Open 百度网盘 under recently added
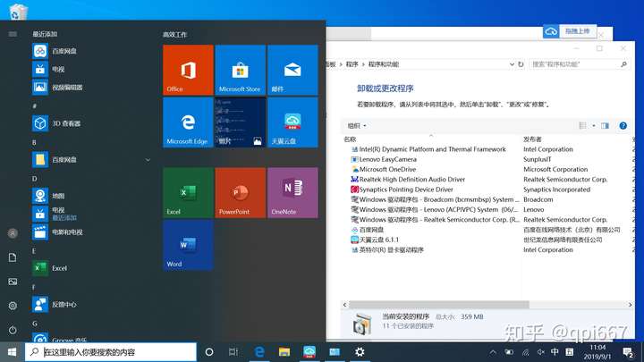Image resolution: width=644 pixels, height=362 pixels. pyautogui.click(x=91, y=51)
